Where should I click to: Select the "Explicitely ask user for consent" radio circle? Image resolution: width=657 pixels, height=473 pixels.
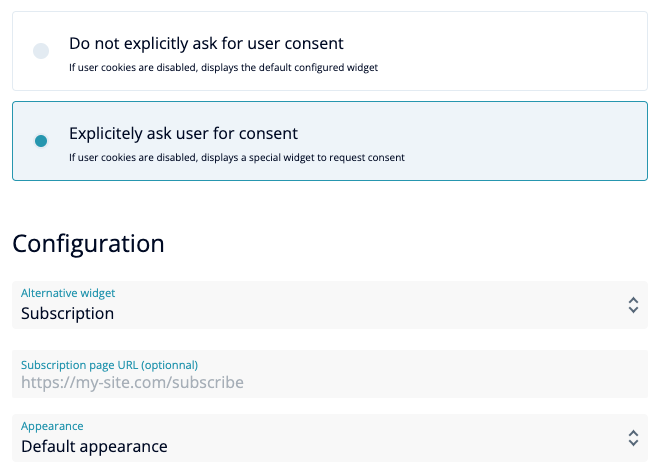coord(41,141)
